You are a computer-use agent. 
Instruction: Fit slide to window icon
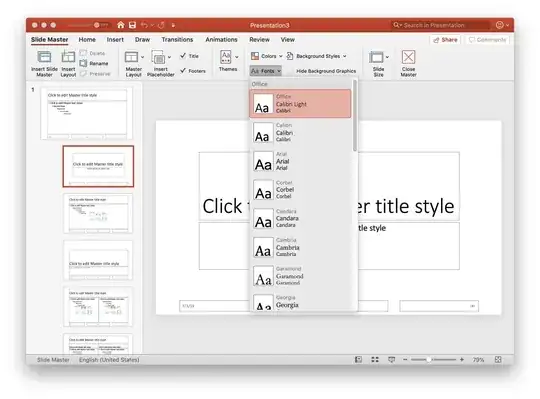tap(498, 359)
